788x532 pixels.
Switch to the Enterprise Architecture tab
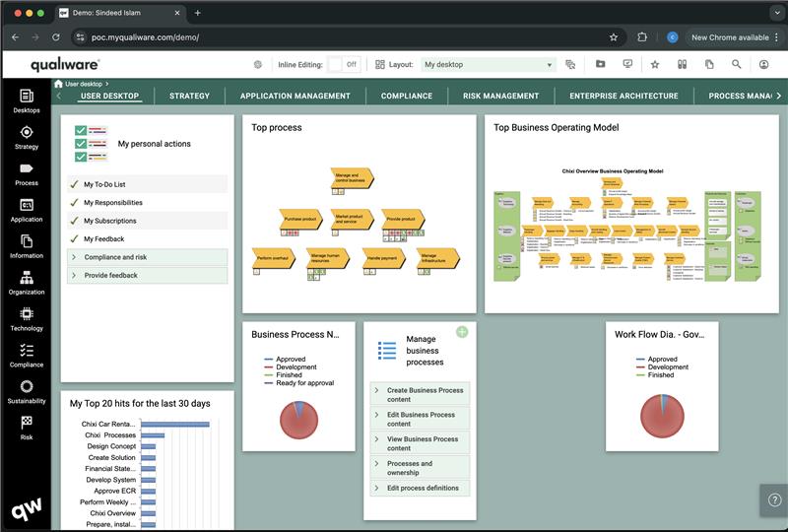624,96
